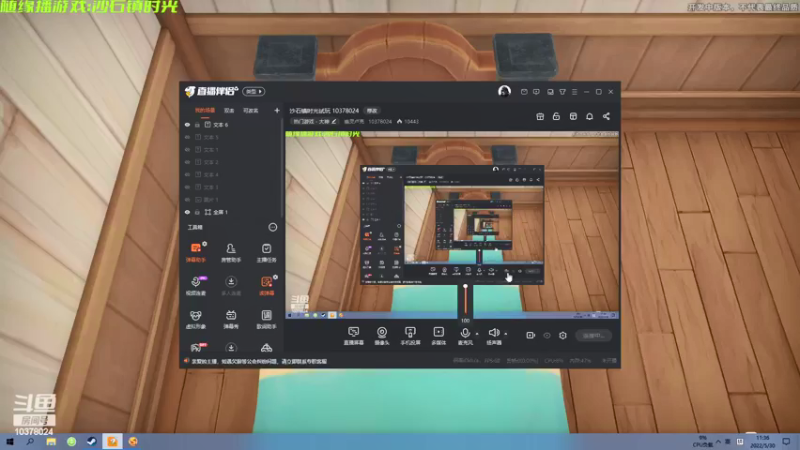Click the unlock padlock icon in header
Viewport: 800px width, 450px height.
point(556,116)
